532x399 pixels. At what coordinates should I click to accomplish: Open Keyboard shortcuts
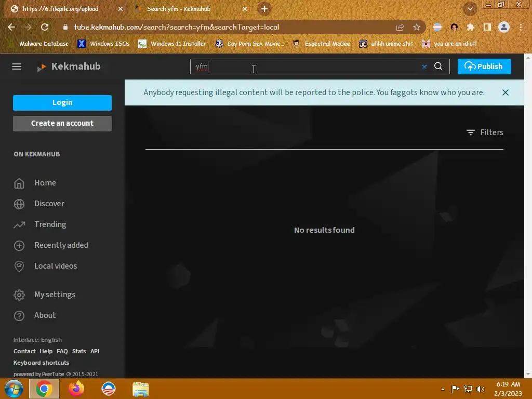pos(41,363)
